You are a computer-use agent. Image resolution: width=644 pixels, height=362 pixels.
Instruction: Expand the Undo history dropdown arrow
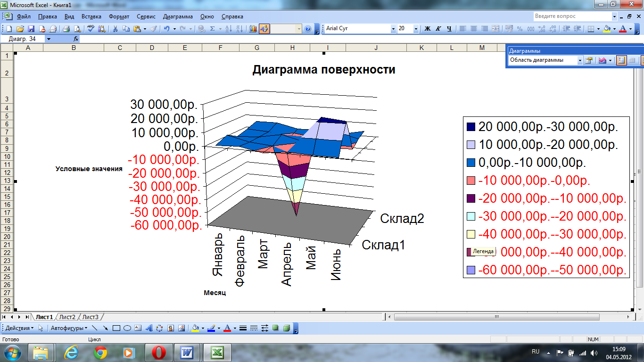coord(174,29)
